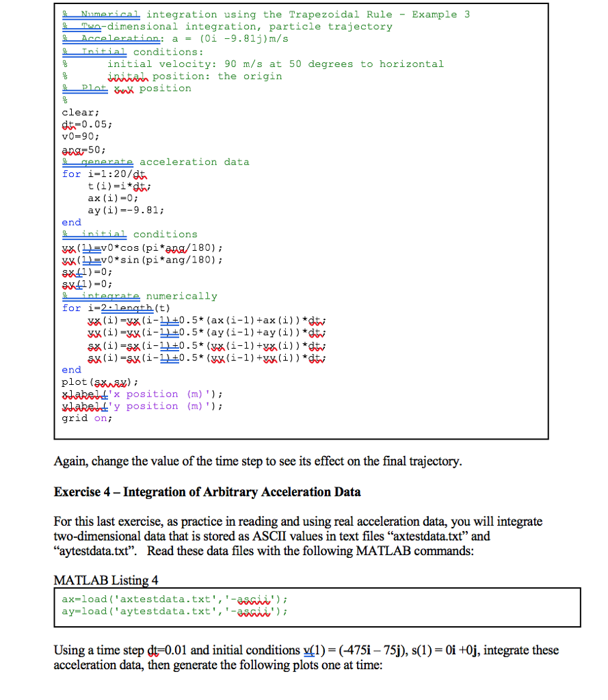Click the 'sy(1)=0;' line
This screenshot has height=700, width=608.
(87, 284)
